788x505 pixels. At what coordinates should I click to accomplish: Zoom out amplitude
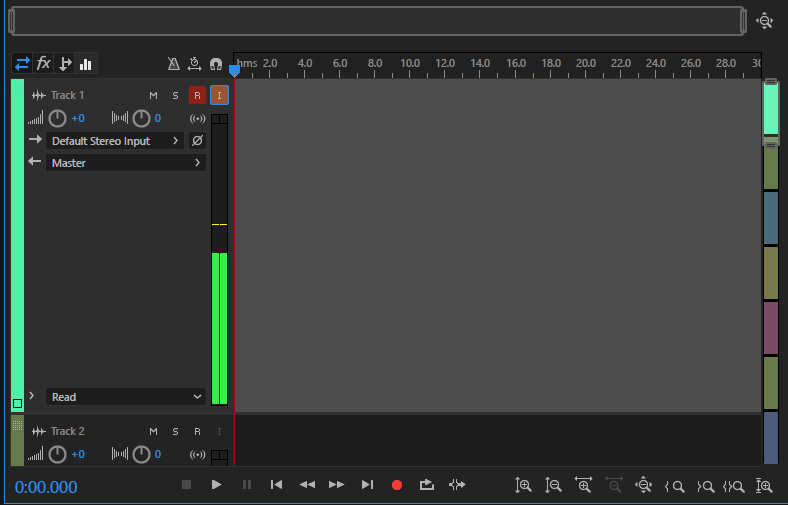tap(553, 485)
